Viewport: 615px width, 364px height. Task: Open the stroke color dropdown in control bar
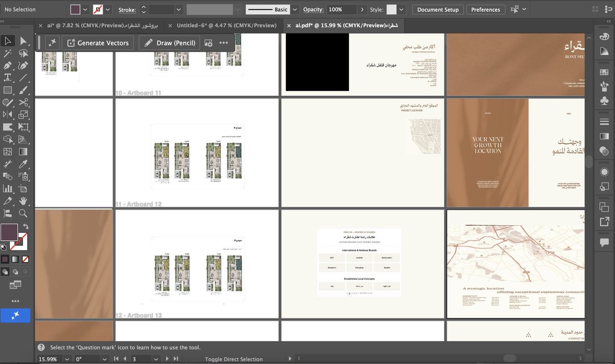[x=108, y=10]
